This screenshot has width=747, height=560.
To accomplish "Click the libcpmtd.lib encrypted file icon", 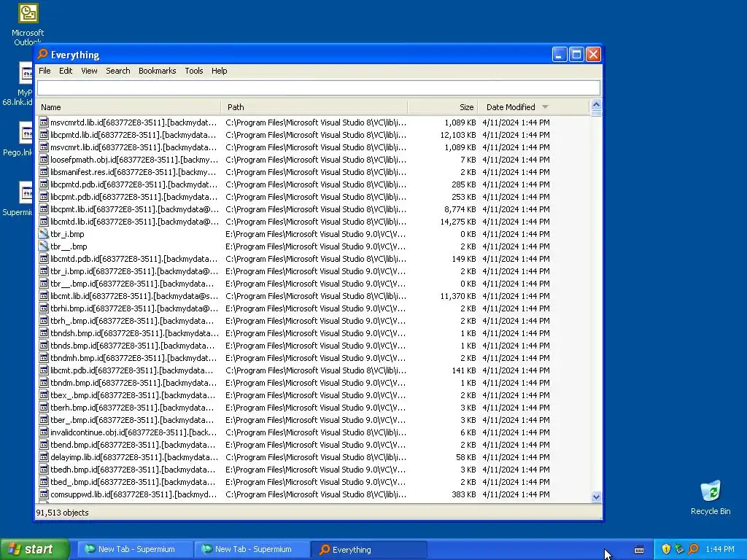I will [x=44, y=135].
